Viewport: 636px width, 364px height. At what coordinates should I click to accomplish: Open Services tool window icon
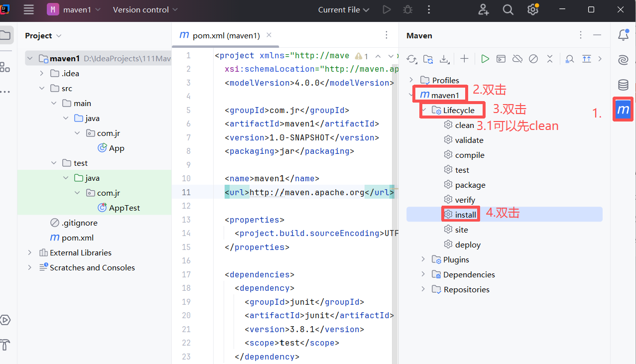pos(5,320)
